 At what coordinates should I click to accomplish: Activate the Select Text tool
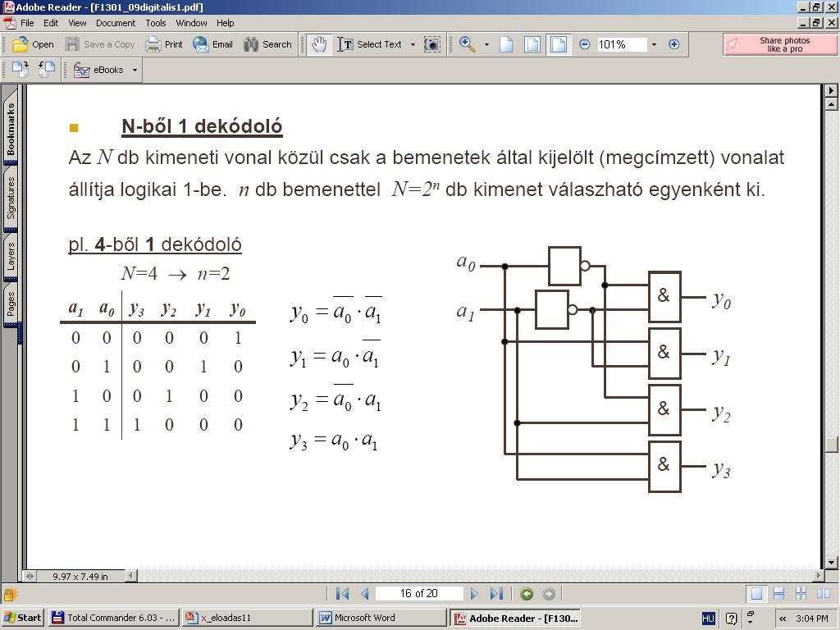pos(370,44)
